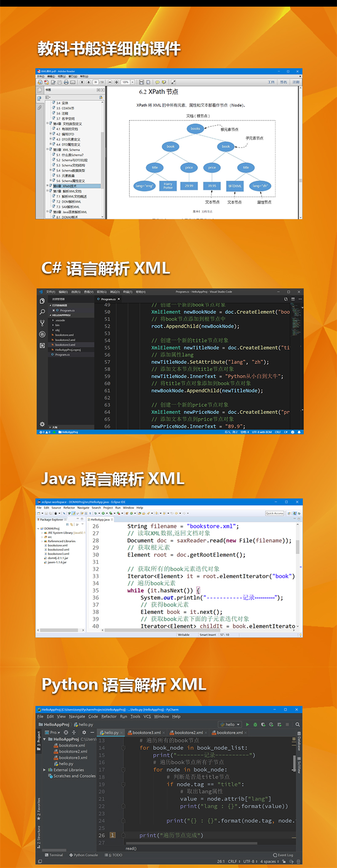Open the Refactor menu in PyCharm
Screen dimensions: 337x868
(x=109, y=716)
